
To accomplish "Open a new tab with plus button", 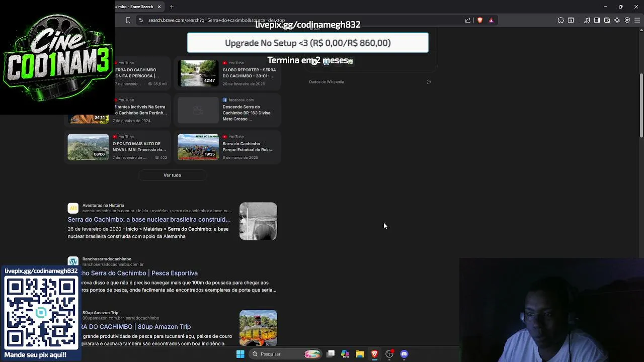I will click(172, 7).
